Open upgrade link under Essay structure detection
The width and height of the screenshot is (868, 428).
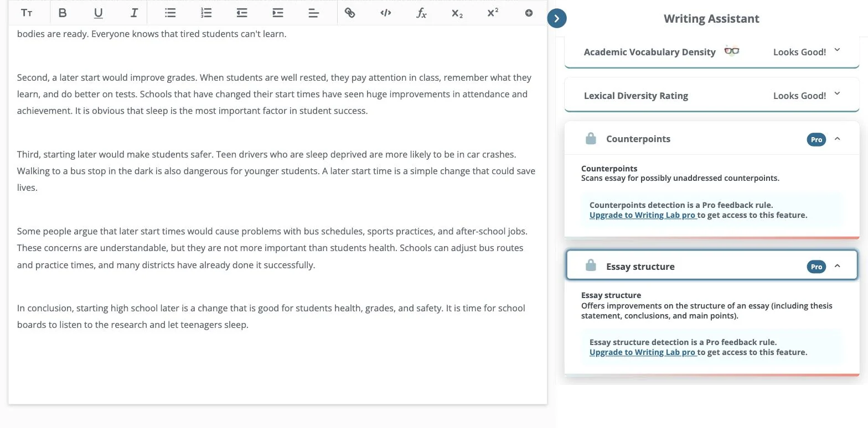tap(643, 352)
